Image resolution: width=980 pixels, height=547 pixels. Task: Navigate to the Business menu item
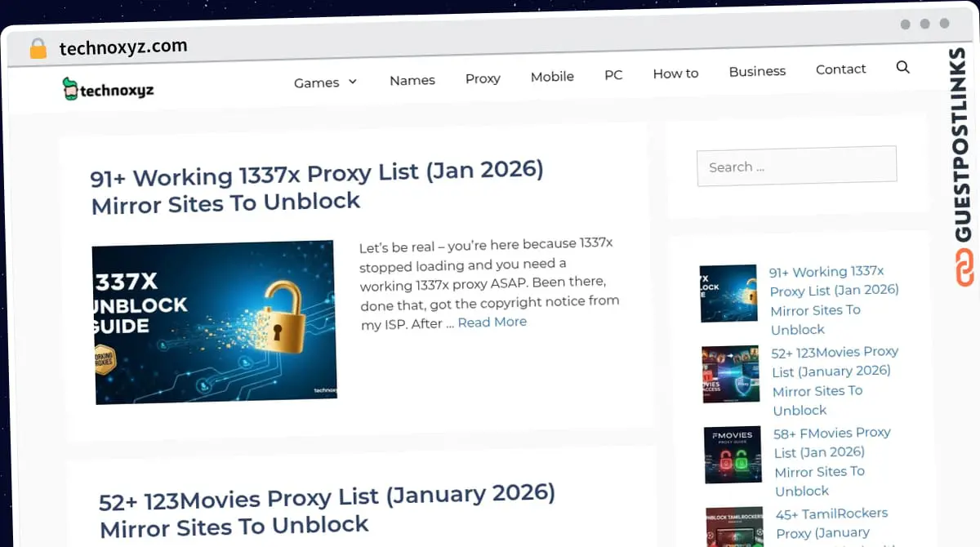[757, 71]
